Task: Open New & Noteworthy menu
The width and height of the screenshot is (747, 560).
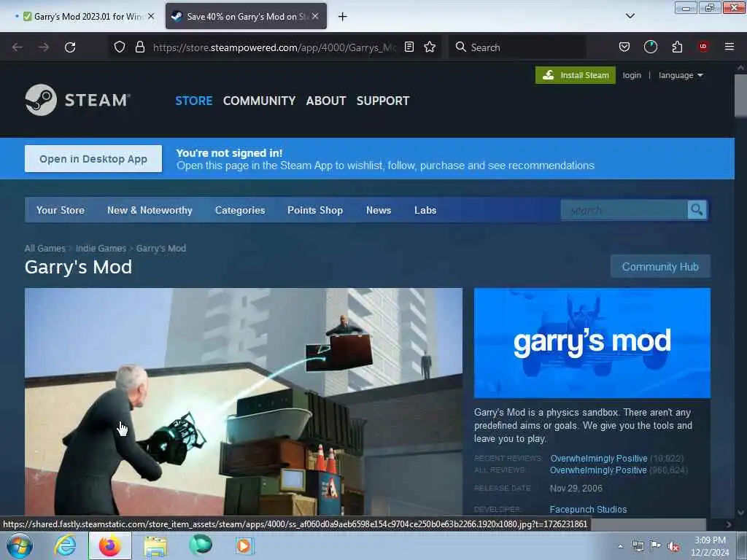Action: pyautogui.click(x=150, y=210)
